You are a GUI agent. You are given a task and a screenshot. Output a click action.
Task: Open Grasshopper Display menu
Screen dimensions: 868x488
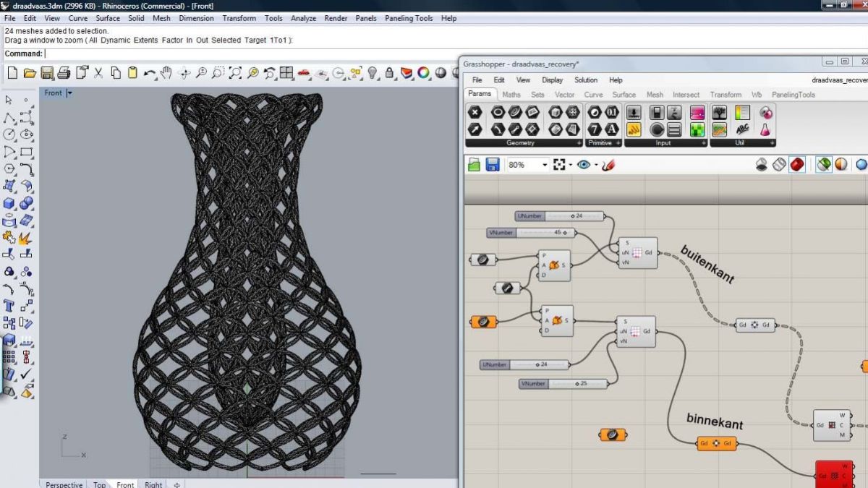coord(552,80)
